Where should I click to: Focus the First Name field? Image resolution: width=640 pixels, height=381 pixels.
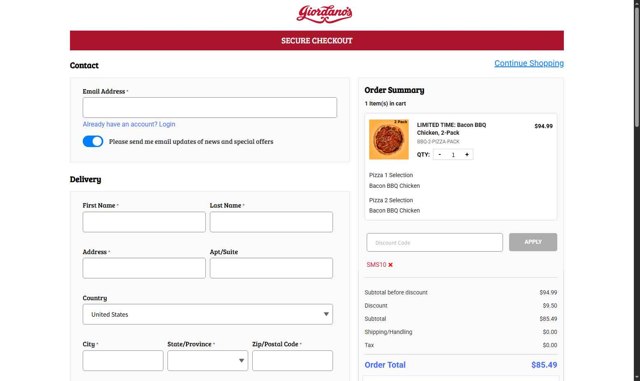(x=144, y=222)
